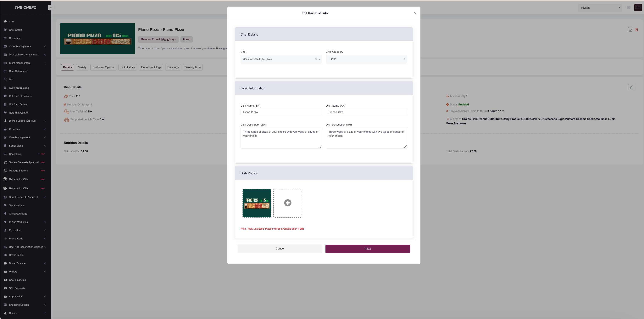Expand Marketplace Management menu
This screenshot has height=319, width=644.
(25, 54)
